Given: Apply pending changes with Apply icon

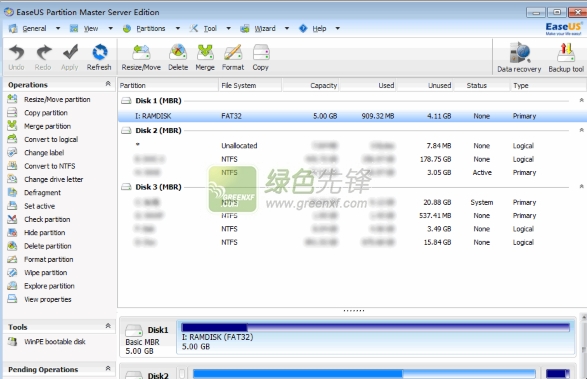Looking at the screenshot, I should 70,57.
